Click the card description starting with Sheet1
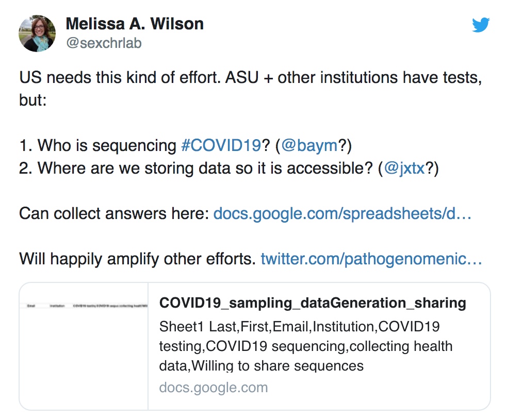 [305, 346]
